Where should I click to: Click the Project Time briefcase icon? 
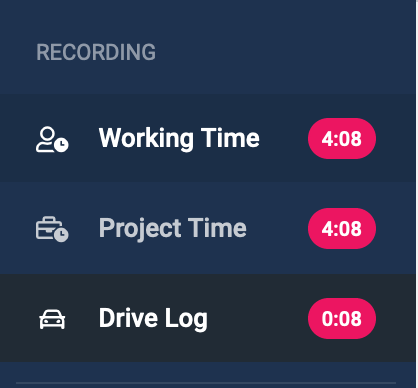click(x=52, y=229)
